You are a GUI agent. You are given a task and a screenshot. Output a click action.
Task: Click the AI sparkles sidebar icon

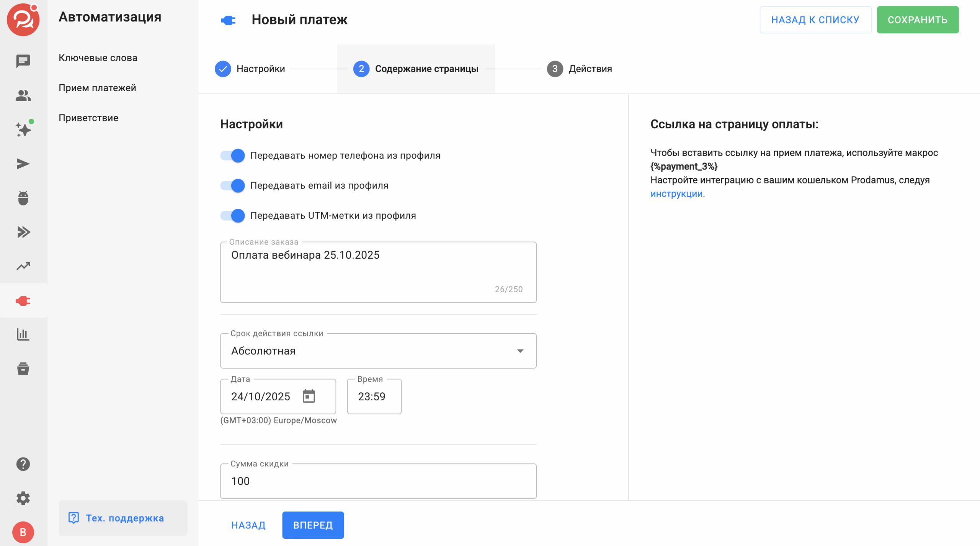tap(23, 130)
